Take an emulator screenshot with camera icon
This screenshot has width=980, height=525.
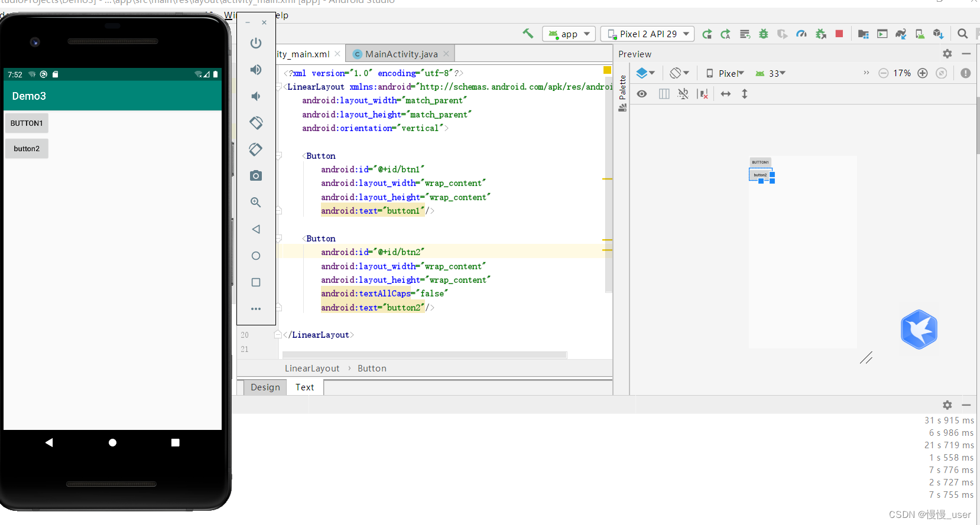256,175
